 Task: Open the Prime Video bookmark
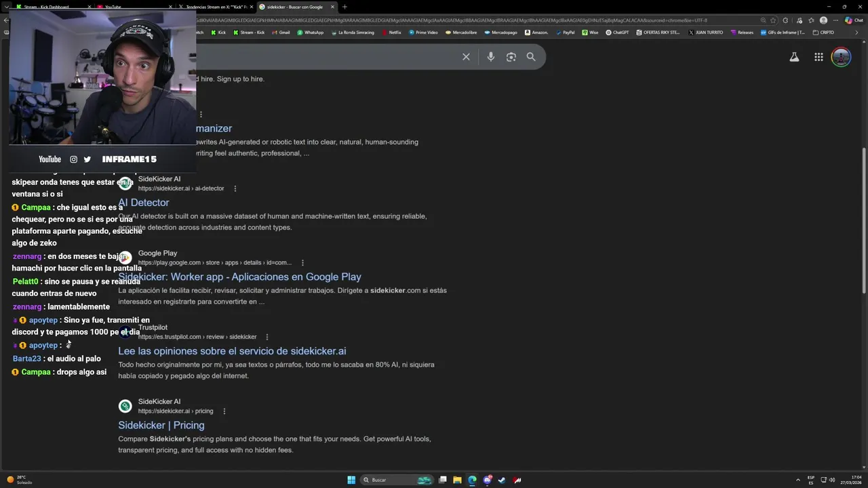click(x=423, y=32)
